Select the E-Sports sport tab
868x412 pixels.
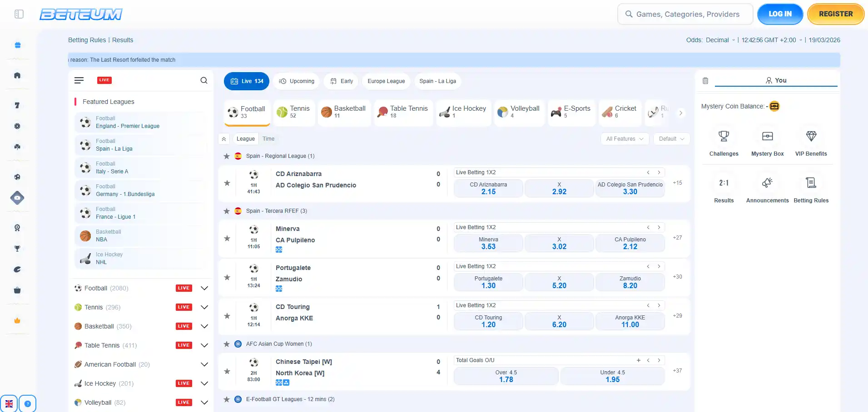[x=571, y=112]
